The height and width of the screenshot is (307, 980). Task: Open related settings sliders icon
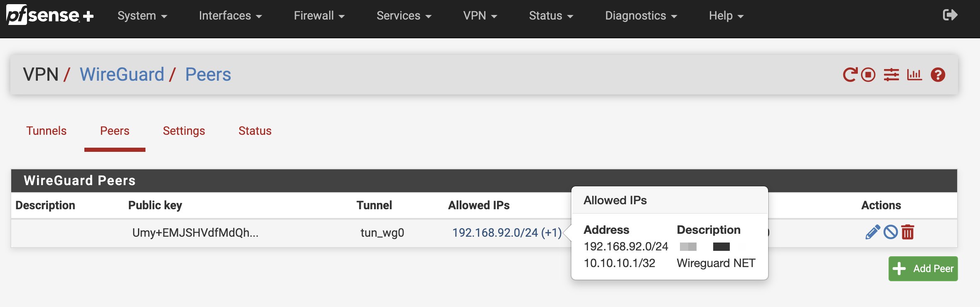coord(891,75)
